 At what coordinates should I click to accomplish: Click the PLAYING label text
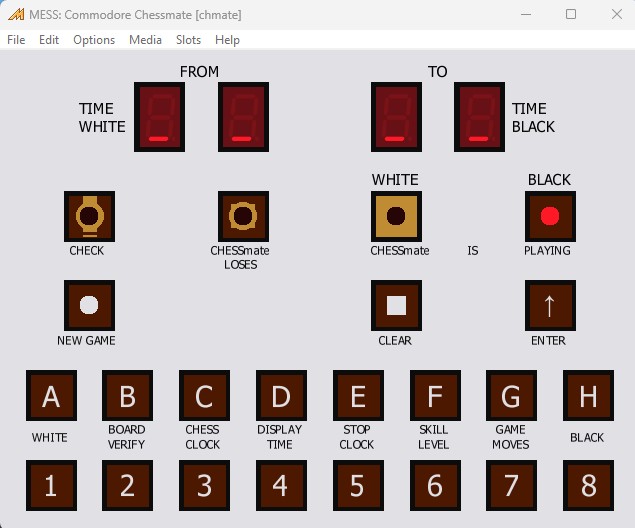[547, 251]
